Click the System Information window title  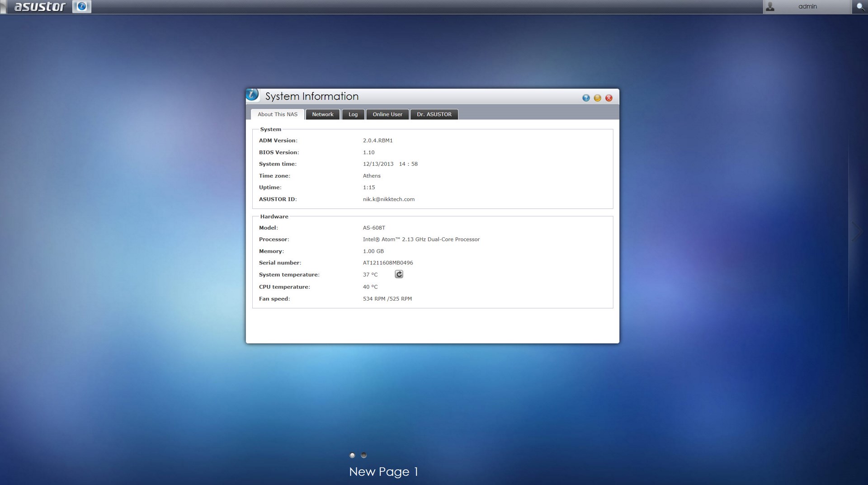tap(311, 96)
